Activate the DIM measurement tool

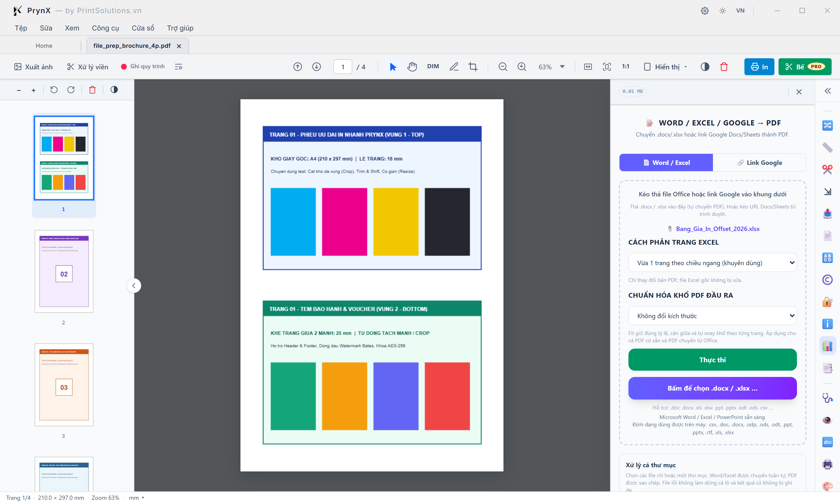click(433, 66)
